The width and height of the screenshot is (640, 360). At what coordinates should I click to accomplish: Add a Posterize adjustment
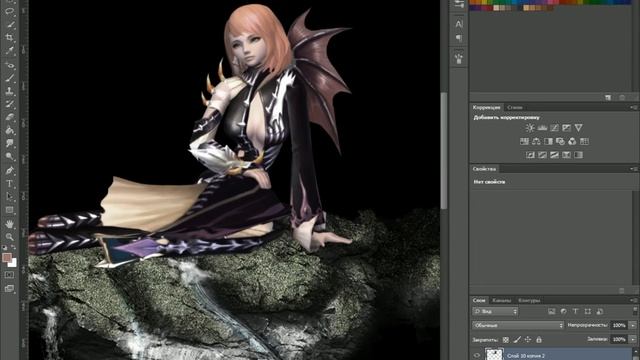(542, 155)
